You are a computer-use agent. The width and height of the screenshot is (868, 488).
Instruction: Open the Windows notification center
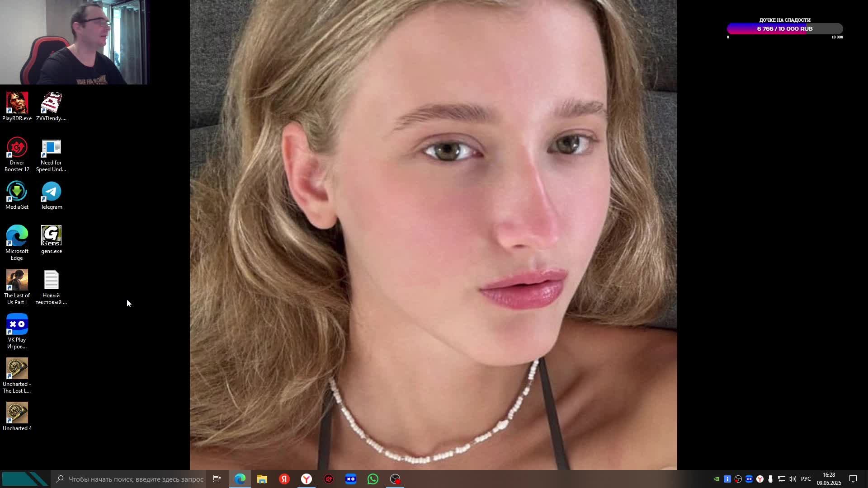(x=853, y=479)
